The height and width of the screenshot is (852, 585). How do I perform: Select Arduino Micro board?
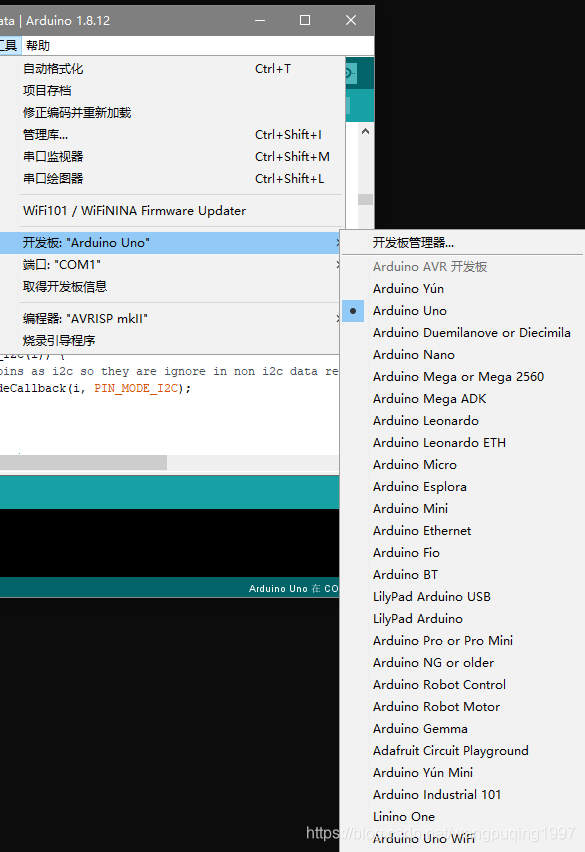coord(463,465)
